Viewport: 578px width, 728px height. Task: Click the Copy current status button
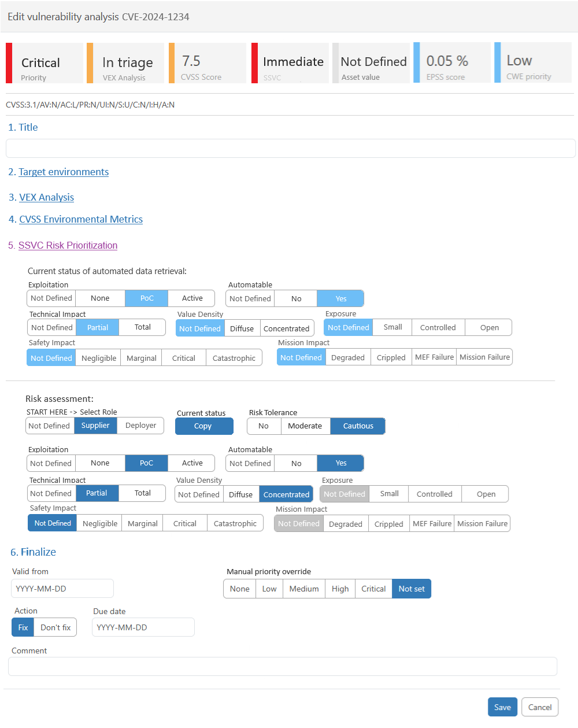[204, 426]
